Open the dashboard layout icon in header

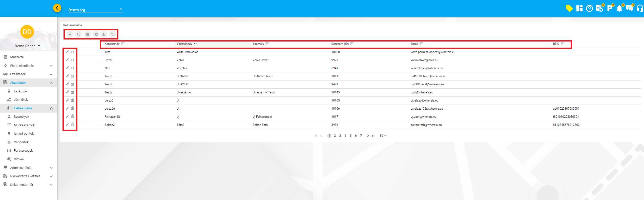(579, 9)
